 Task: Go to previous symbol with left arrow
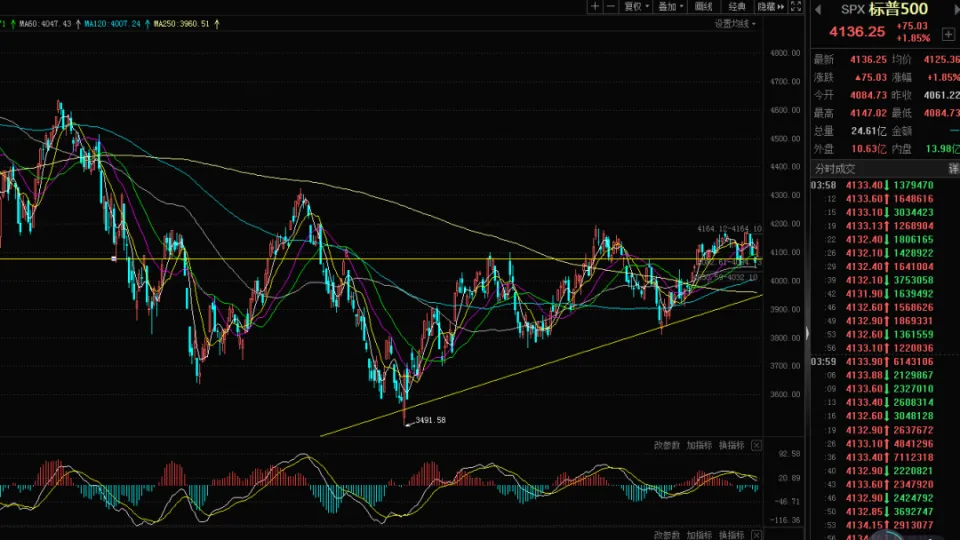point(817,10)
